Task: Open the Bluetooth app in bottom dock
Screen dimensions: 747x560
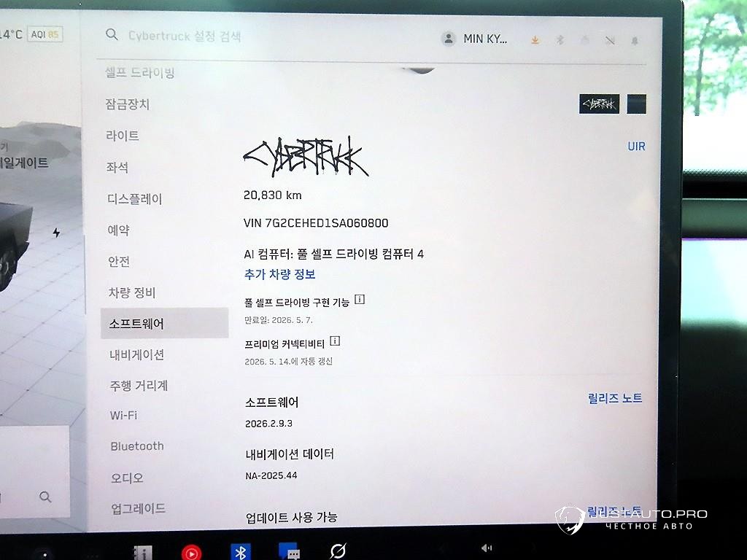Action: pyautogui.click(x=241, y=553)
